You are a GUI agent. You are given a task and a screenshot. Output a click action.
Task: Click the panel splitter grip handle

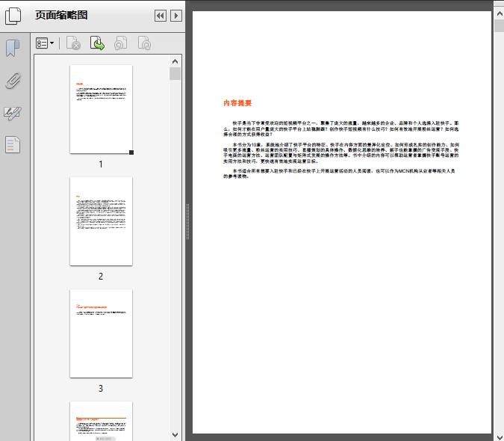[x=187, y=221]
